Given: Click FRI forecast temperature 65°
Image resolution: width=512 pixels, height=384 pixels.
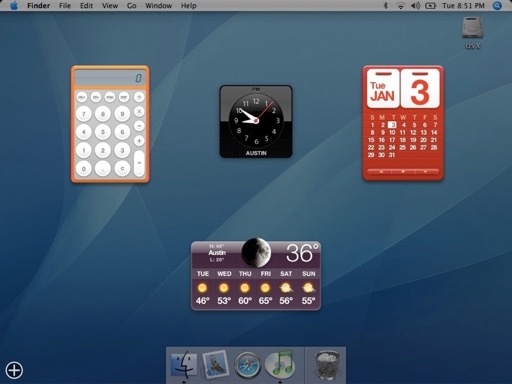Looking at the screenshot, I should (265, 301).
